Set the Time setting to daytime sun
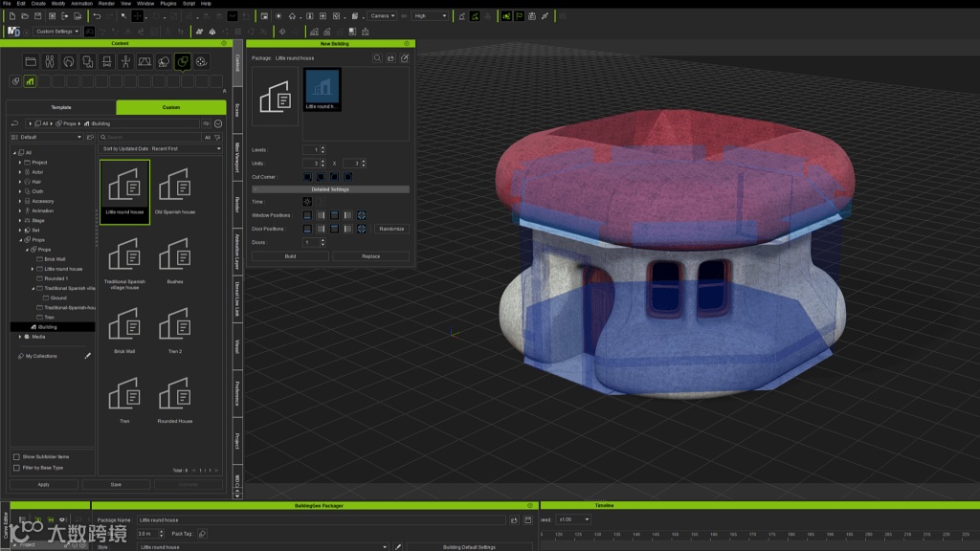980x551 pixels. (x=307, y=202)
